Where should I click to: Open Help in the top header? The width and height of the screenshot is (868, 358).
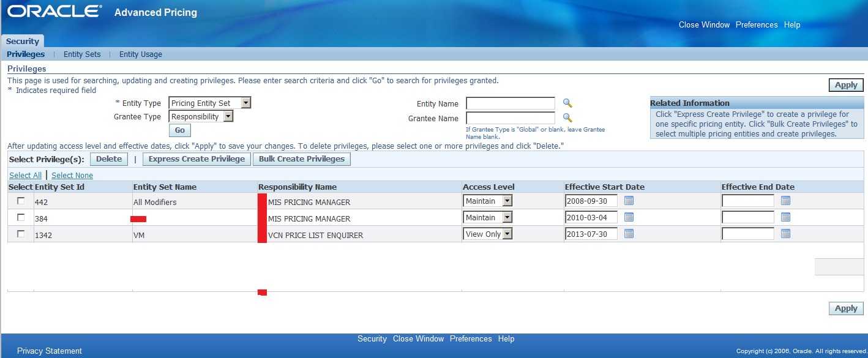[x=792, y=24]
